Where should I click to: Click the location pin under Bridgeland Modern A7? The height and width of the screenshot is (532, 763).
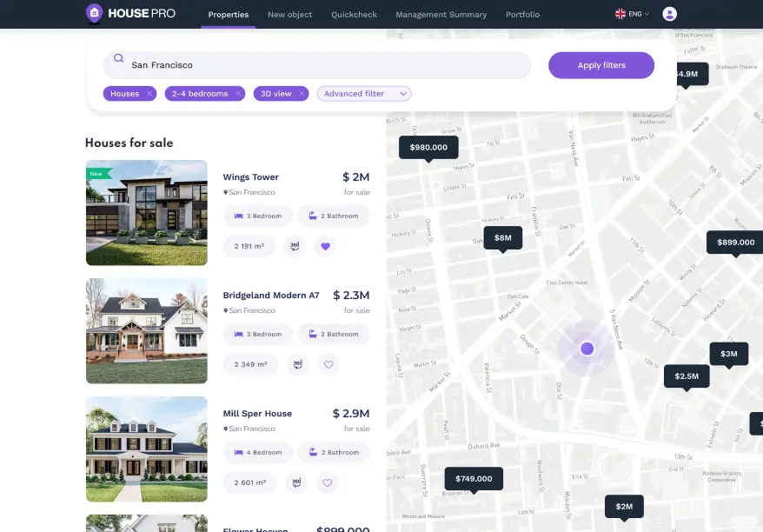[225, 310]
